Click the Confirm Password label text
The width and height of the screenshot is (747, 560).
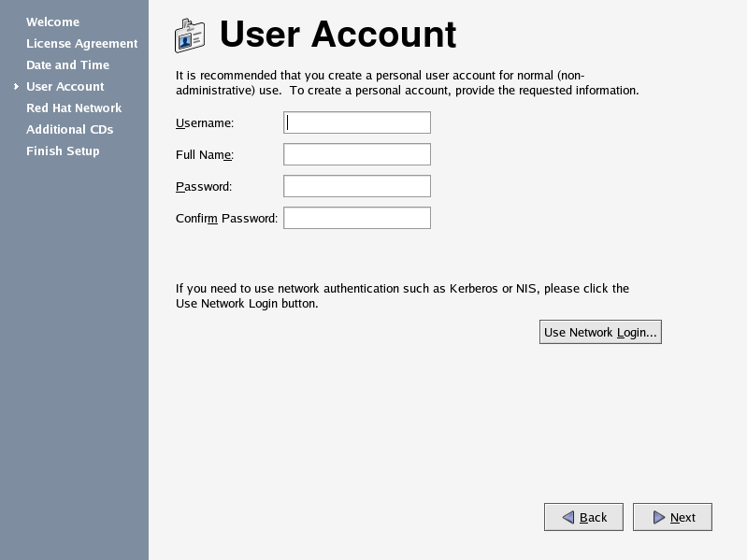click(227, 218)
